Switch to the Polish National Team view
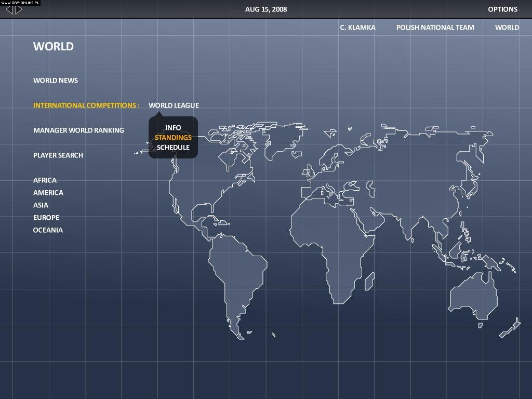The height and width of the screenshot is (399, 532). coord(435,27)
